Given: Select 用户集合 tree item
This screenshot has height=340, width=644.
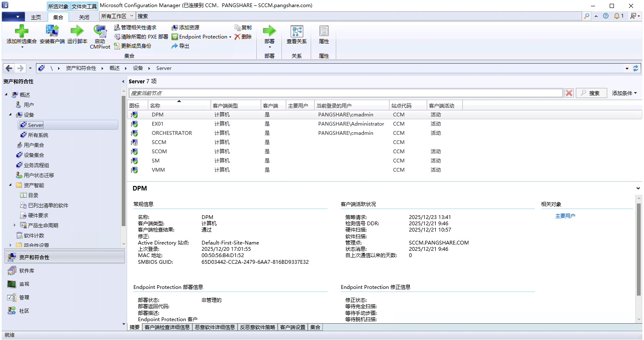Looking at the screenshot, I should 34,145.
